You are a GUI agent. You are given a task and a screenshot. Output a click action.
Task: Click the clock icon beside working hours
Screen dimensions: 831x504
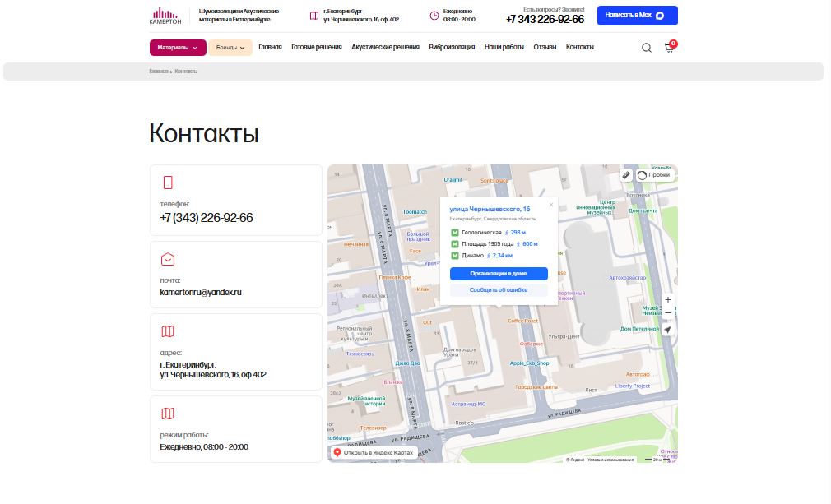tap(434, 16)
